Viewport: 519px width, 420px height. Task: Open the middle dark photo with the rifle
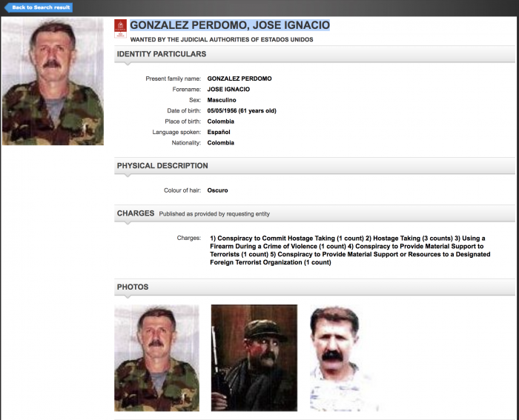click(254, 358)
